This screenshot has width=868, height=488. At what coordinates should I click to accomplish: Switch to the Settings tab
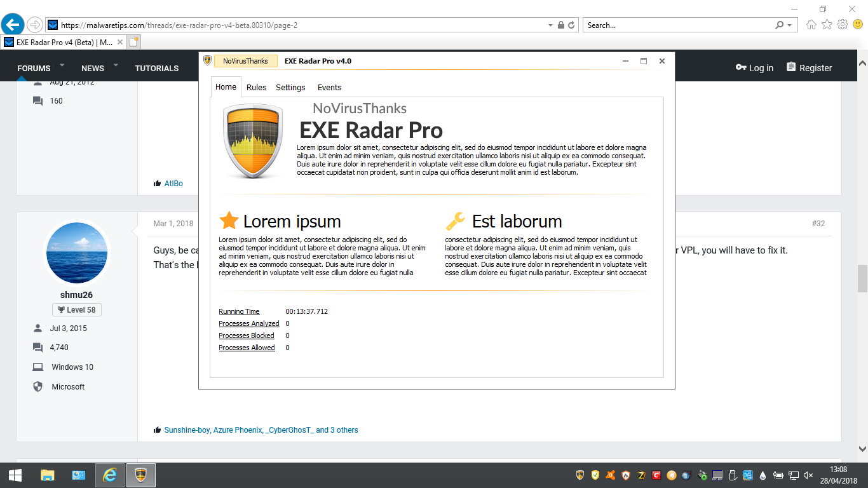point(290,88)
